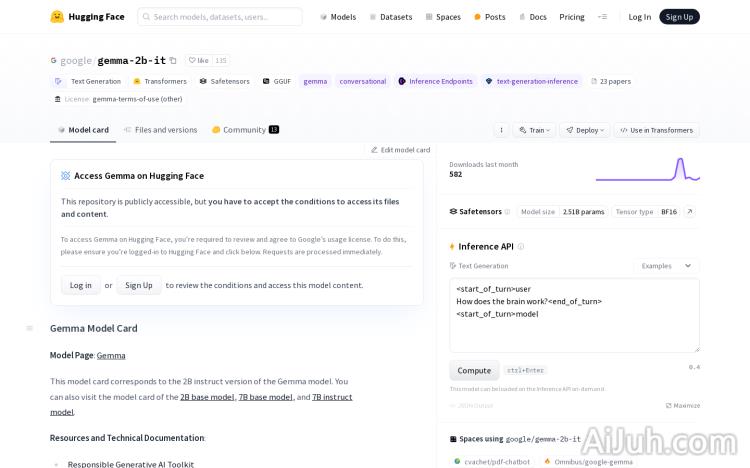Click the Hugging Face logo icon
Viewport: 750px width, 468px height.
tap(58, 17)
